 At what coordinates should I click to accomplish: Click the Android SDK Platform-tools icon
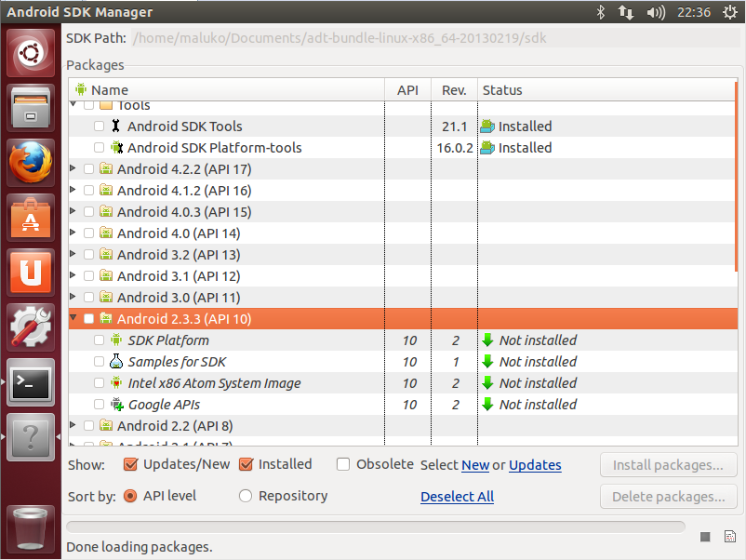click(x=116, y=147)
